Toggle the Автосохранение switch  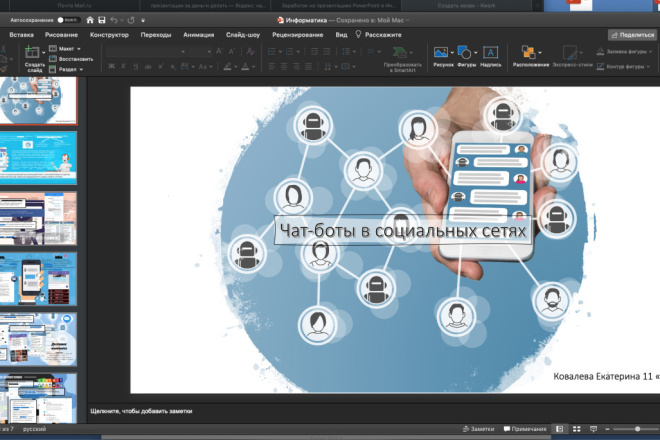68,20
